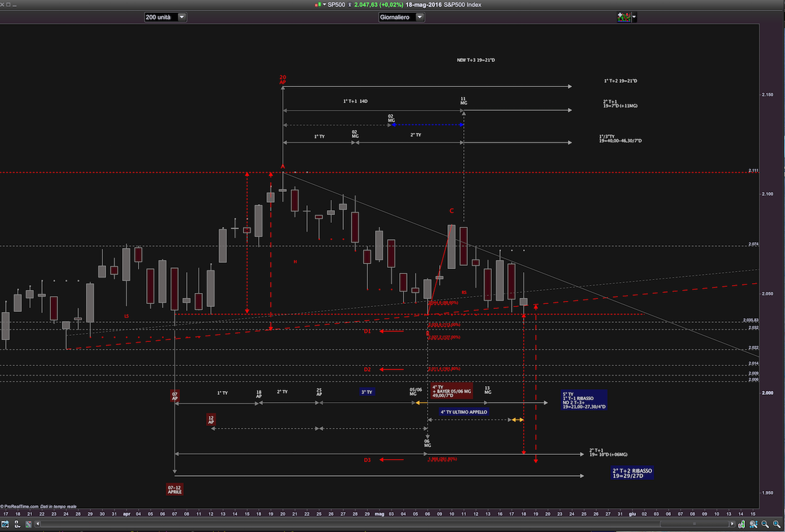The width and height of the screenshot is (785, 532).
Task: Click the 18-mag-2016 date in the title
Action: point(424,4)
